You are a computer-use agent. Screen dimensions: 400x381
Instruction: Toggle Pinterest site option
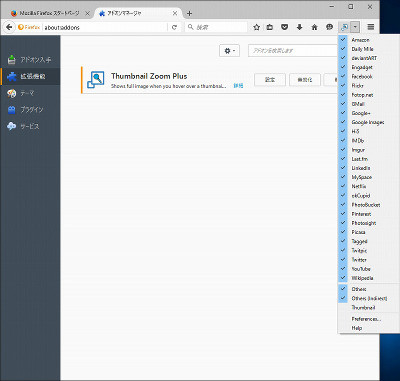tap(368, 214)
